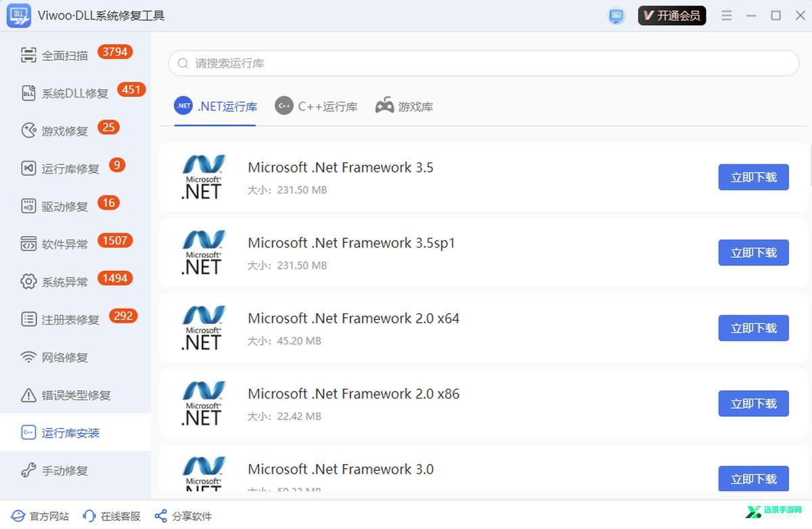Focus the 请搜索运行库 search field
Viewport: 812px width, 529px height.
[484, 63]
